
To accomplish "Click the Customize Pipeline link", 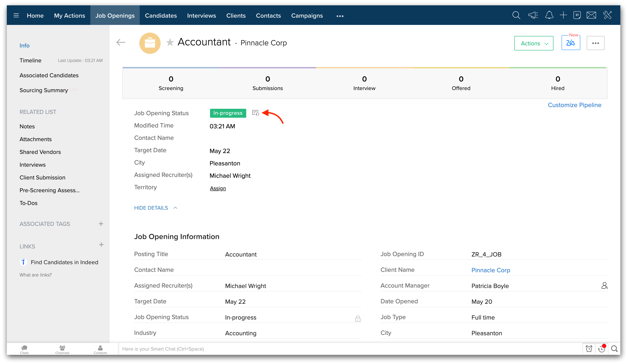I will point(574,105).
